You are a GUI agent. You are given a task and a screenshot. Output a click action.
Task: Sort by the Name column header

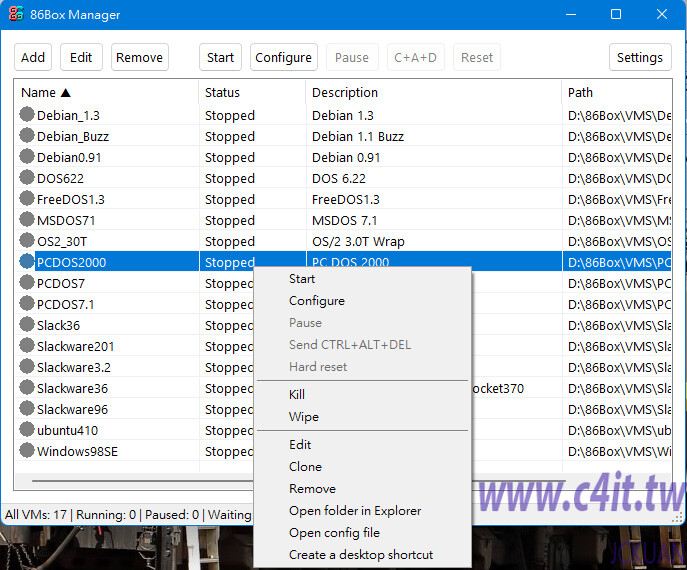pos(106,92)
